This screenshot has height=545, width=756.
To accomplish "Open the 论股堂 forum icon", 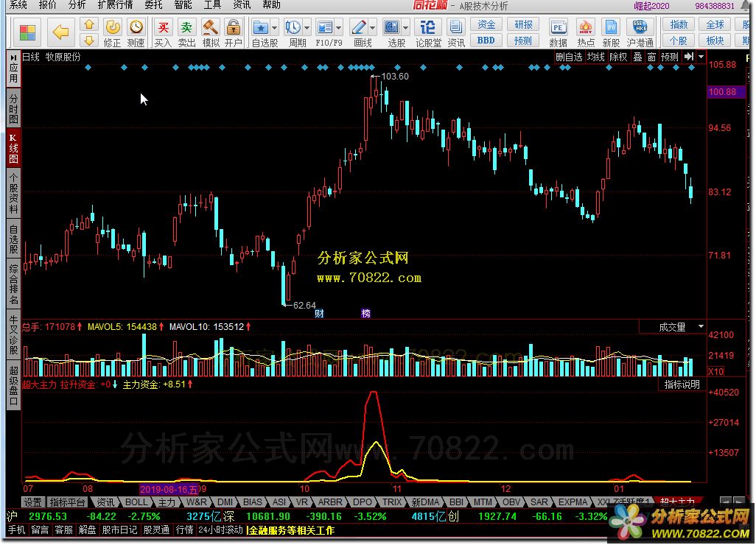I will click(x=428, y=32).
